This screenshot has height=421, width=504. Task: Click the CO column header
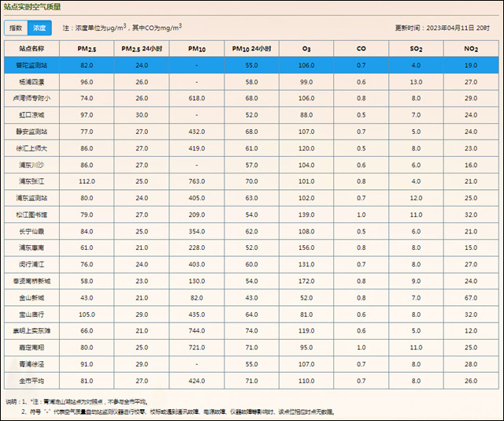tap(361, 49)
